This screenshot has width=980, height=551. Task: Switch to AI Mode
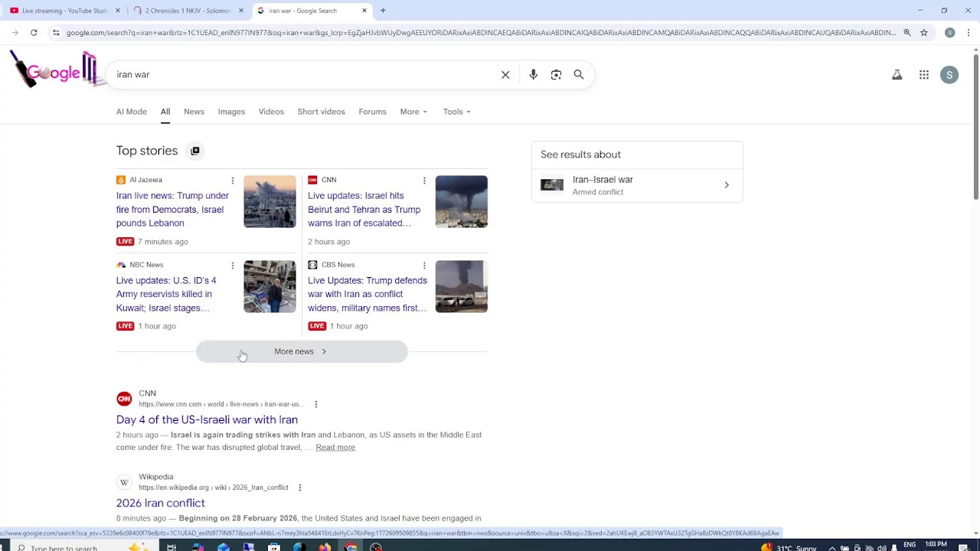(x=132, y=112)
